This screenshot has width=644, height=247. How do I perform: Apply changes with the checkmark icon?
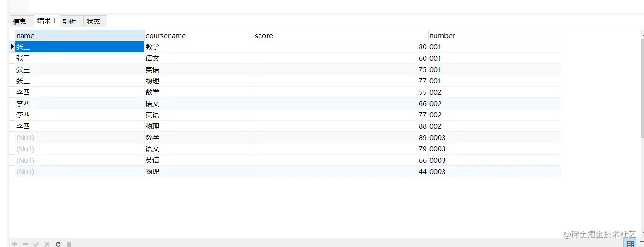click(36, 244)
